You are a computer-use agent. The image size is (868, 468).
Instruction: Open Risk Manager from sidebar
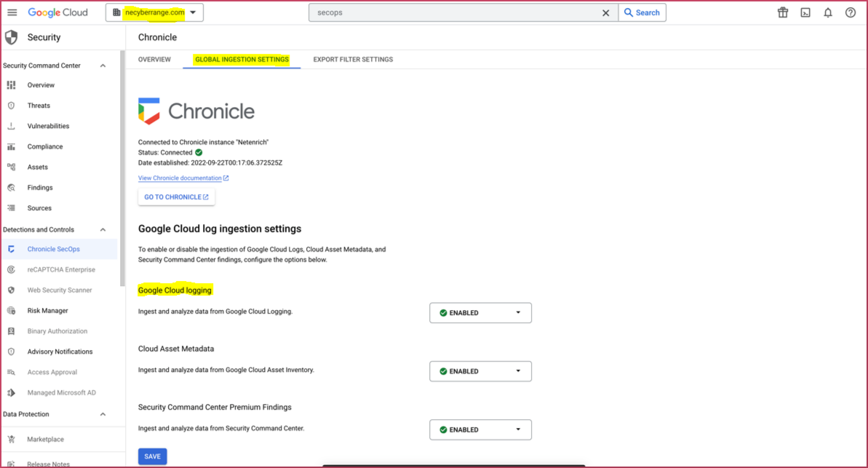coord(47,311)
